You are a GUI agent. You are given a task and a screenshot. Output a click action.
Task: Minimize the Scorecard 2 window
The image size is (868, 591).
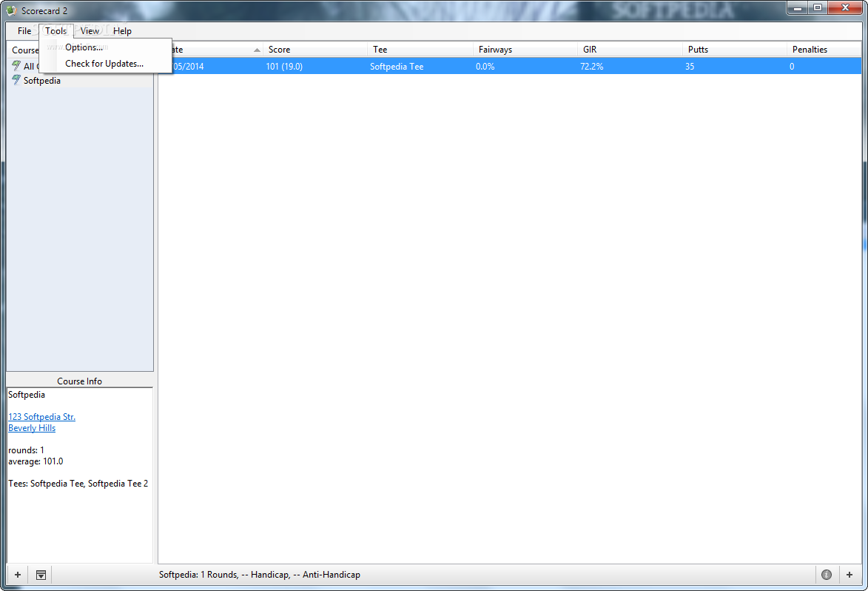(798, 7)
